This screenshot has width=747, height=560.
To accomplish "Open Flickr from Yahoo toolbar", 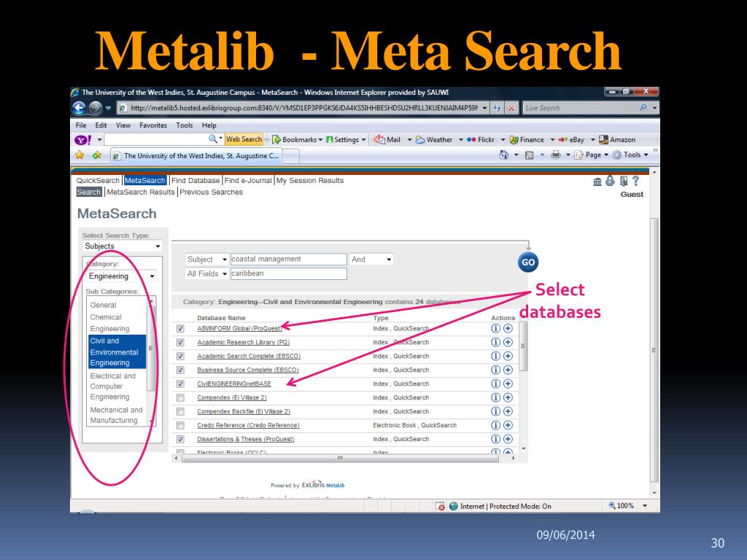I will coord(481,139).
